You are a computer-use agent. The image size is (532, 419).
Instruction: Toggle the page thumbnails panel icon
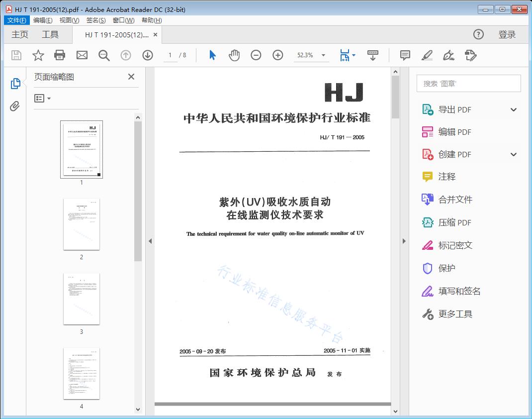coord(15,84)
